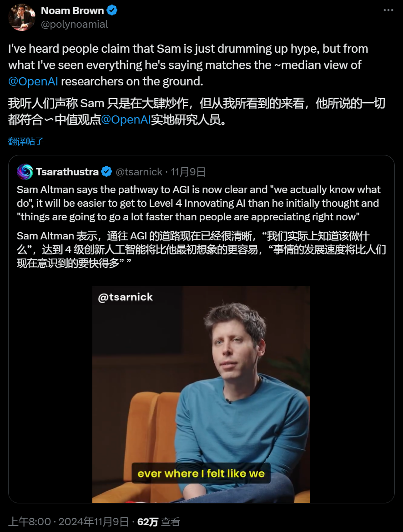Click the @OpenAI mention in translated text
403x532 pixels.
click(126, 119)
